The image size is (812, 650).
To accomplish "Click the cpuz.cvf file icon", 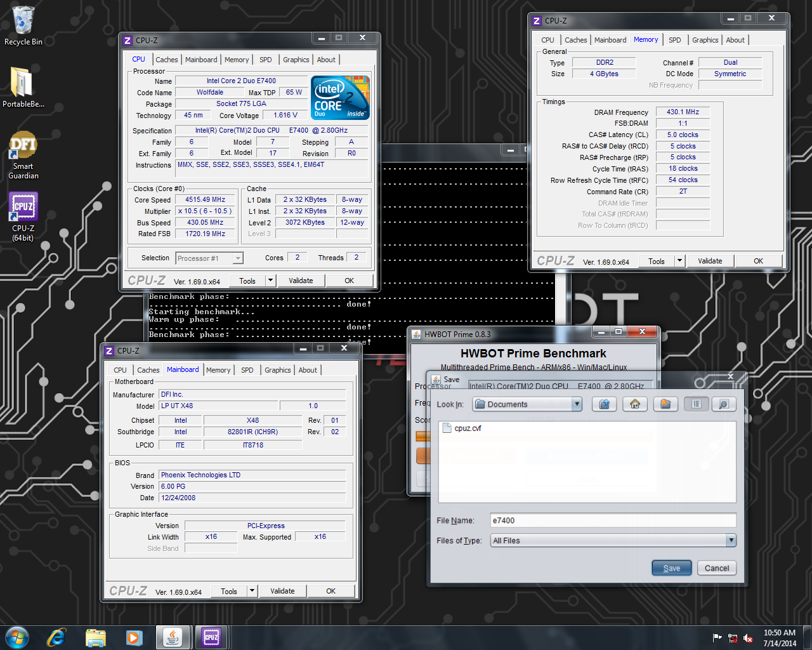I will coord(446,428).
